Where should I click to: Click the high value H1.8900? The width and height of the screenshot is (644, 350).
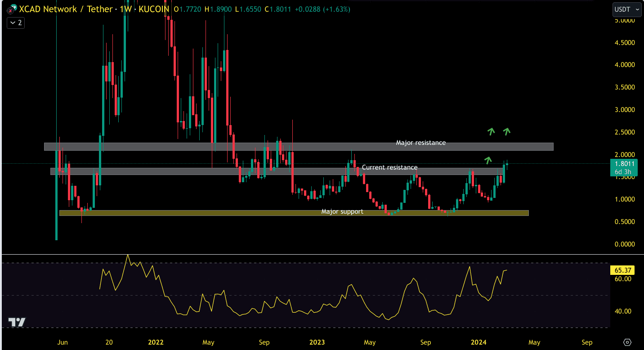pyautogui.click(x=219, y=9)
